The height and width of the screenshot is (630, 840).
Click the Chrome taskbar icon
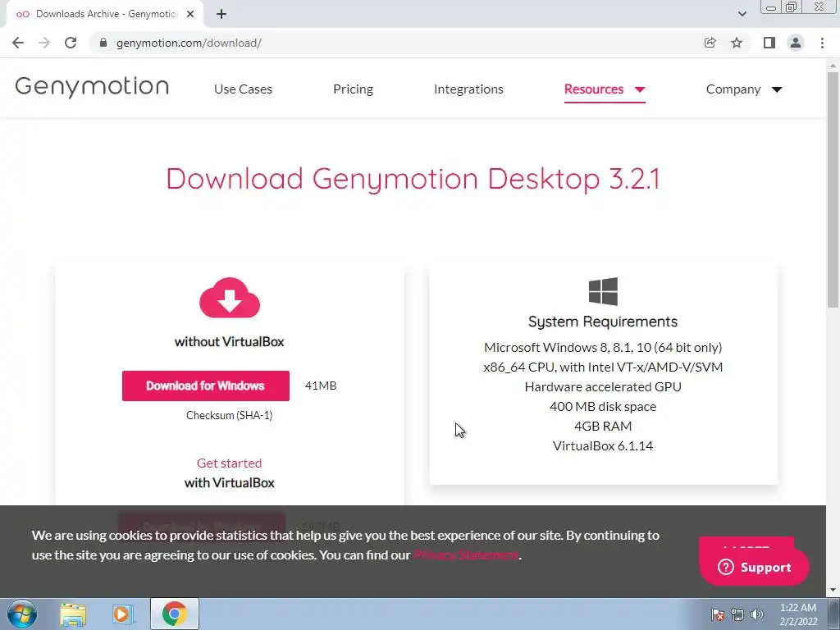(175, 614)
